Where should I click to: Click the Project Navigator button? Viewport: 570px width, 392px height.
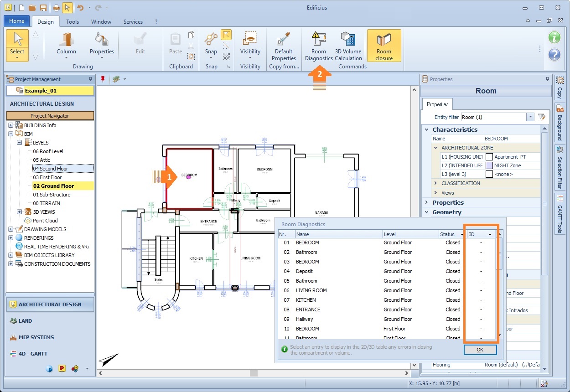[50, 116]
